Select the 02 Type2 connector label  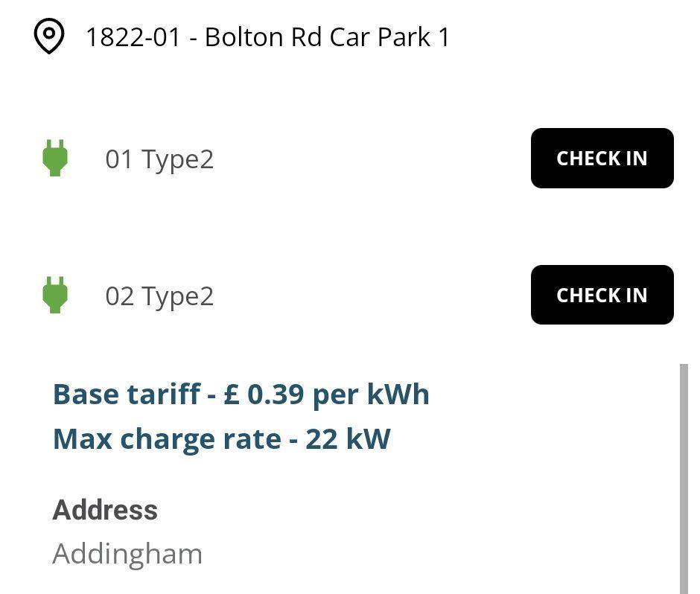coord(159,295)
